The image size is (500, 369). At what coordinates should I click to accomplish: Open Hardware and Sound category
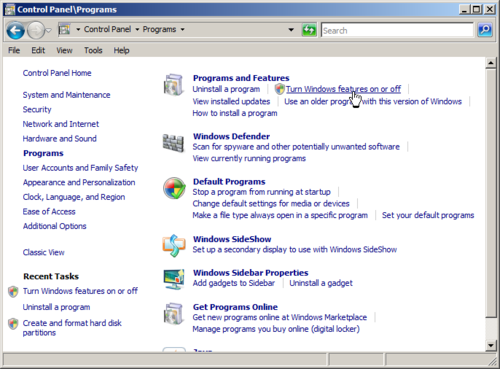point(60,139)
